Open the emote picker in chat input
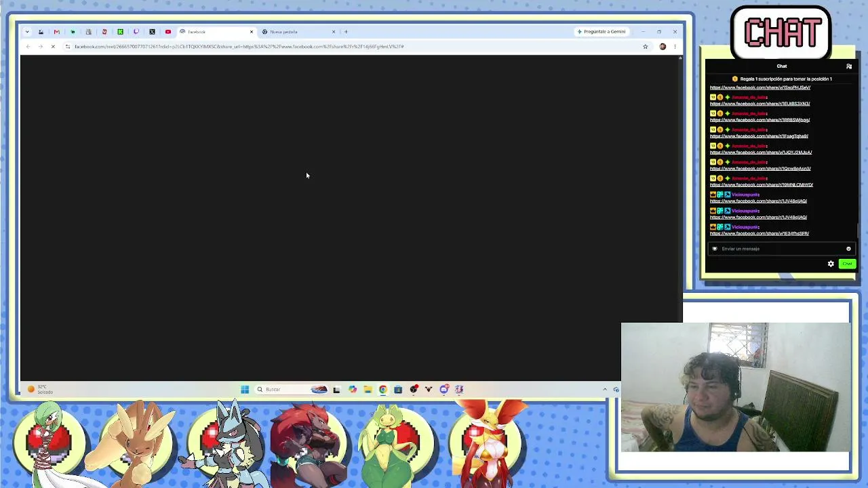The height and width of the screenshot is (488, 868). 848,249
